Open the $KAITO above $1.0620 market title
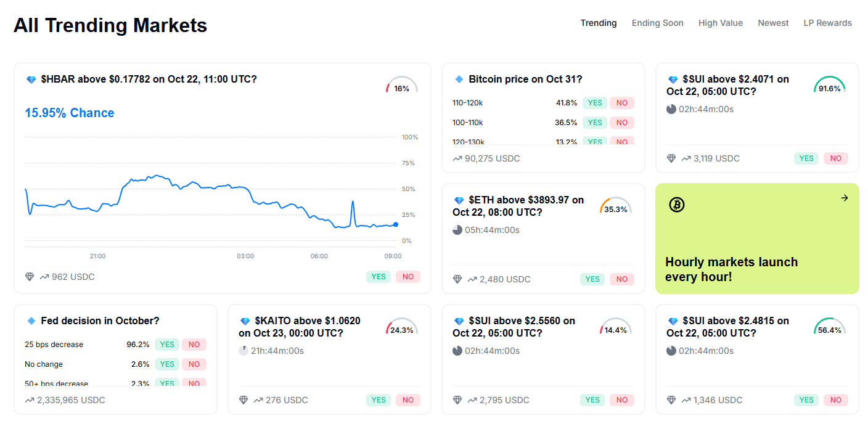The image size is (868, 421). pos(300,327)
